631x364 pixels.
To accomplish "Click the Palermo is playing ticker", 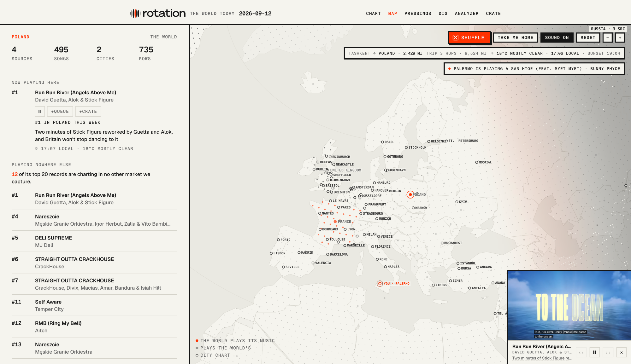I will (534, 69).
